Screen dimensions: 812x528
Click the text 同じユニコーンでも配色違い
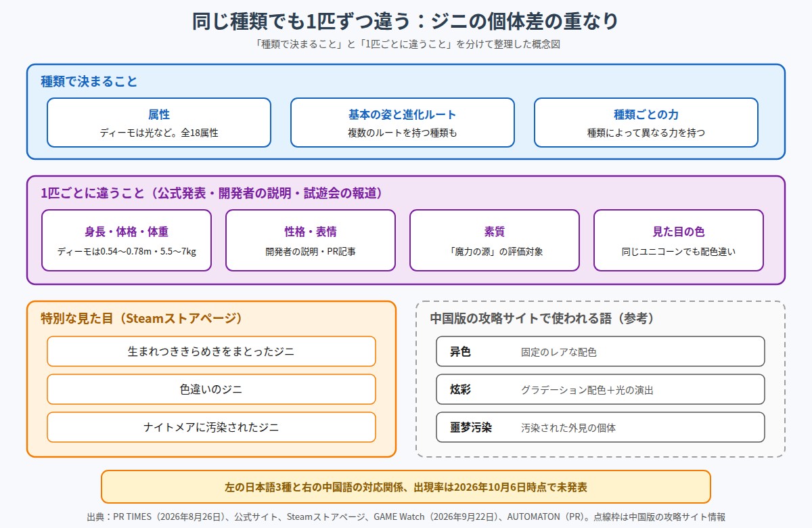(x=679, y=251)
